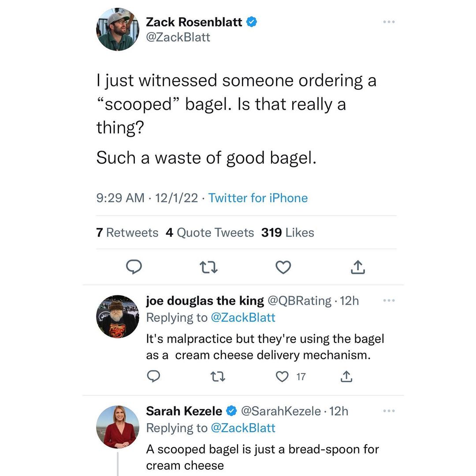Image resolution: width=476 pixels, height=476 pixels.
Task: Open the Twitter for iPhone link
Action: coord(258,198)
